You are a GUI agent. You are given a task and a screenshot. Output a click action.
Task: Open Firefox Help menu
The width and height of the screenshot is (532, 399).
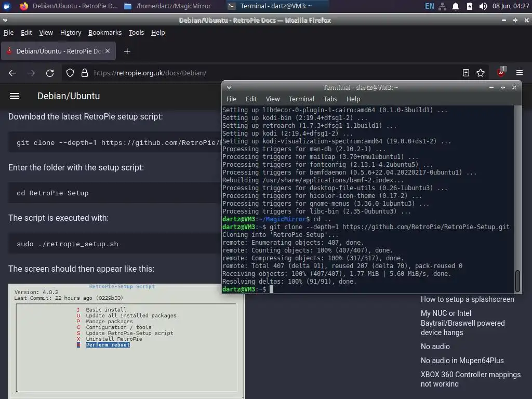158,33
